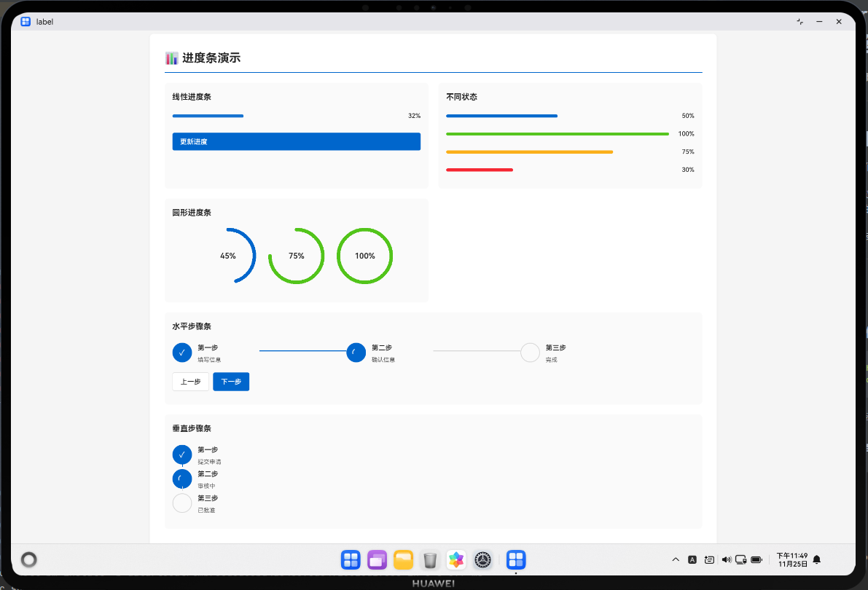Click the 32% value label
This screenshot has width=868, height=590.
[414, 116]
